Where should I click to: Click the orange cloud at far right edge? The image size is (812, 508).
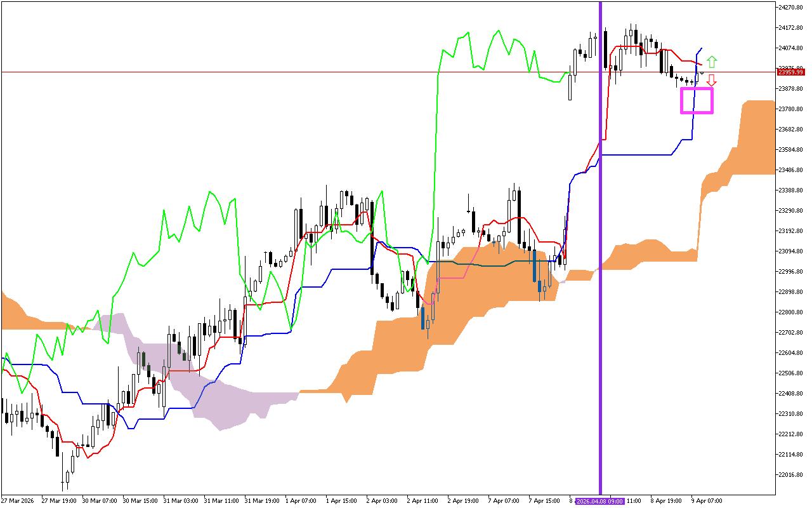pyautogui.click(x=758, y=137)
